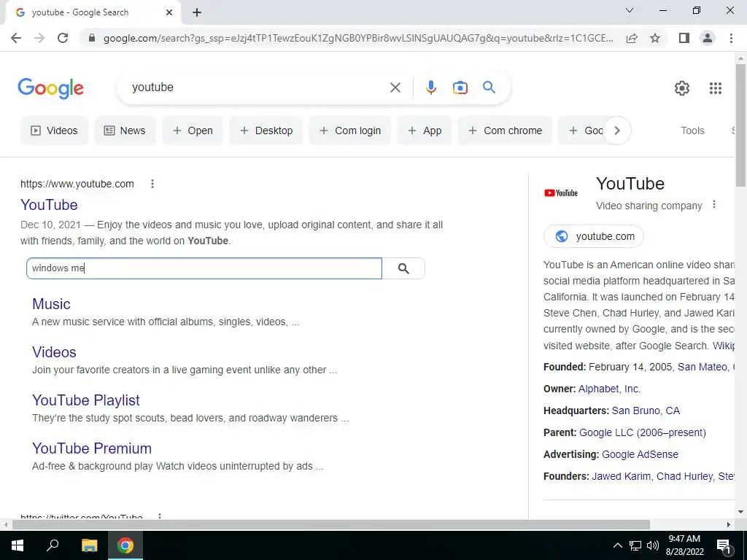This screenshot has width=747, height=560.
Task: Switch to the Videos results tab
Action: coord(54,131)
